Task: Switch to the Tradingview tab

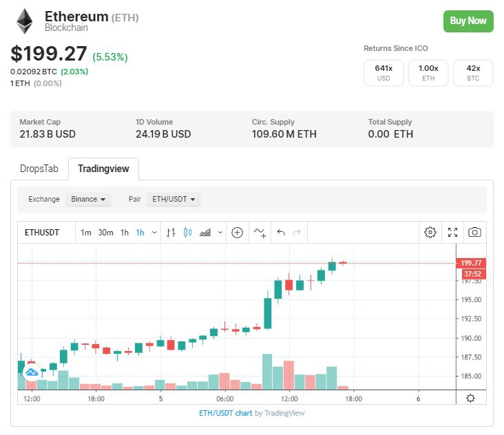Action: (103, 169)
